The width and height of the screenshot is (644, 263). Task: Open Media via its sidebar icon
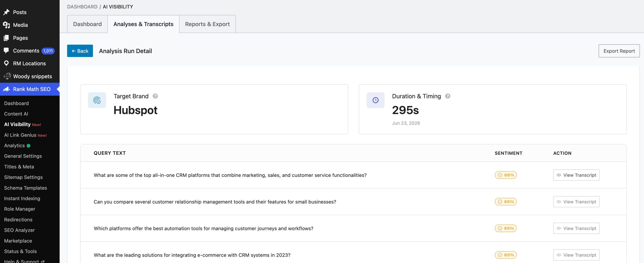6,25
